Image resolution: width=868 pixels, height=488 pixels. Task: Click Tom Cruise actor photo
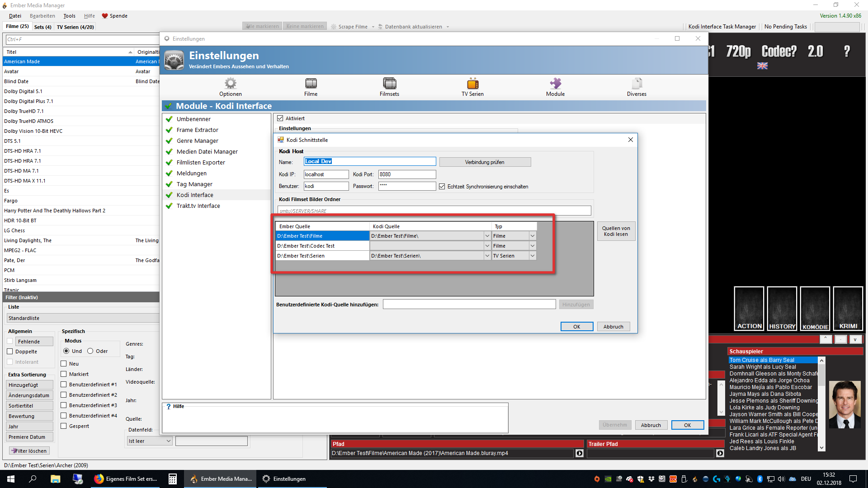[x=845, y=405]
